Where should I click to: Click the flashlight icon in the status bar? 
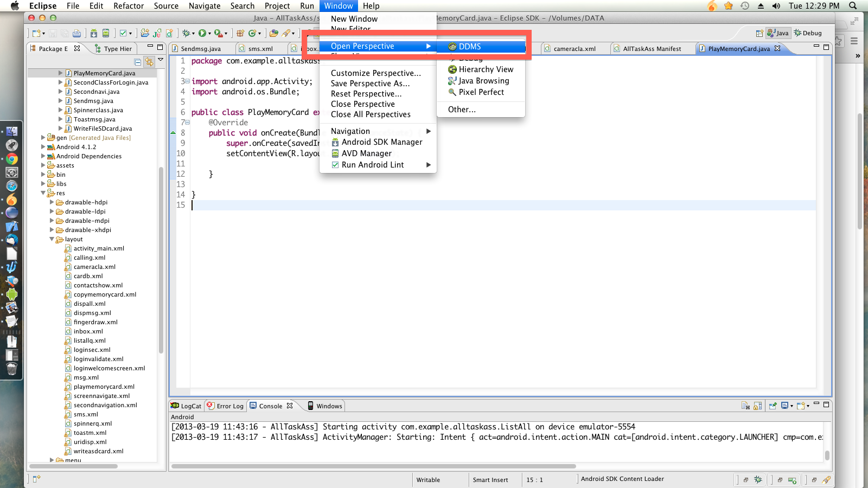click(826, 480)
